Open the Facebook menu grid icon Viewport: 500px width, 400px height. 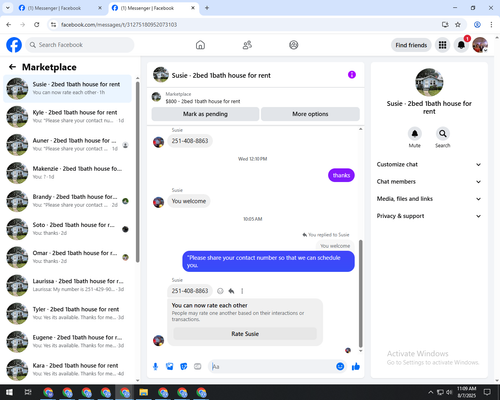pos(442,45)
